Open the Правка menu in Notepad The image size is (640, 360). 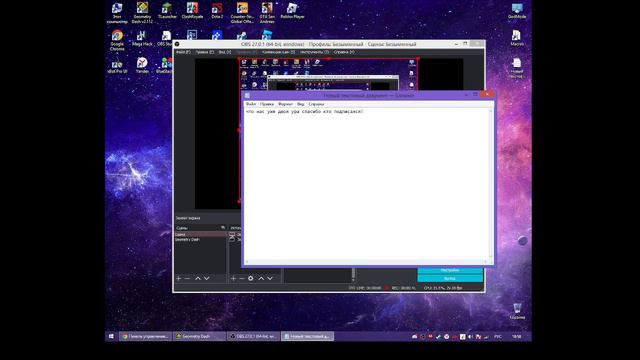[x=267, y=104]
